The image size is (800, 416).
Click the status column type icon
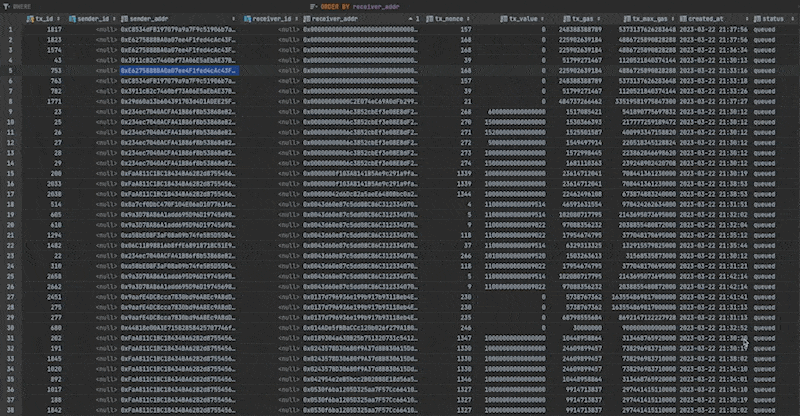pos(757,19)
